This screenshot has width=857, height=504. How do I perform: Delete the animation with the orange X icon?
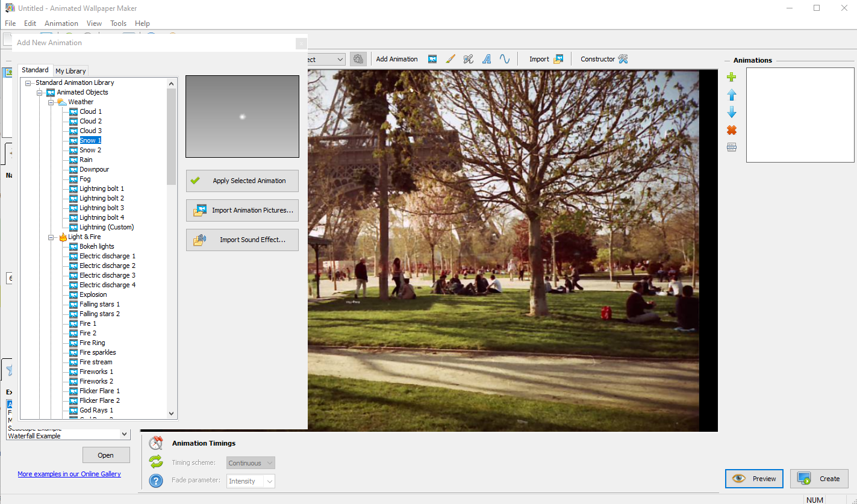click(732, 130)
